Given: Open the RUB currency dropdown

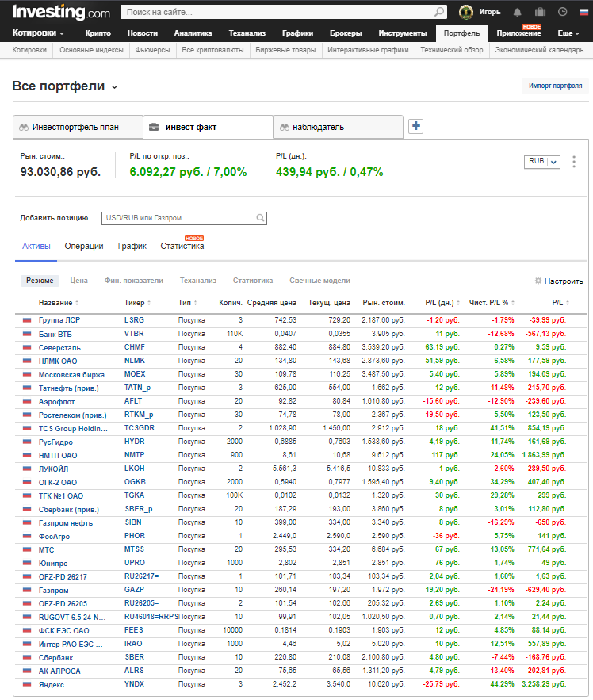Looking at the screenshot, I should [541, 162].
